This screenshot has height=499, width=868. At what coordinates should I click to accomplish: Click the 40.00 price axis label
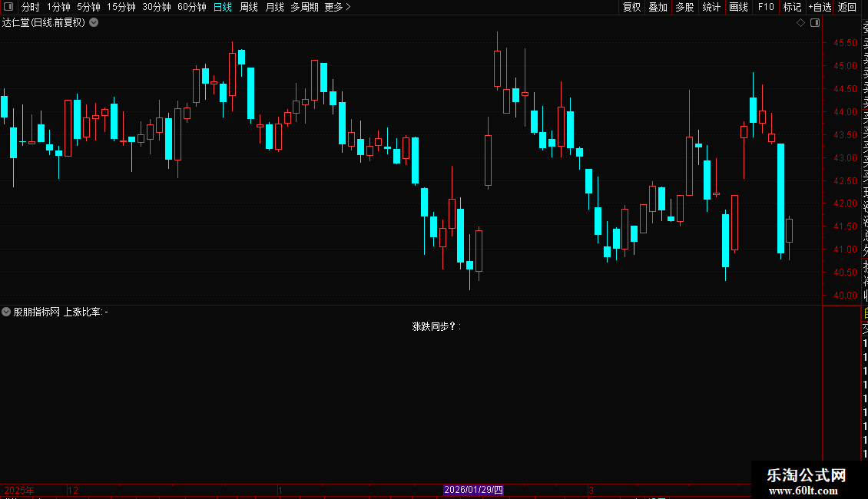point(845,296)
